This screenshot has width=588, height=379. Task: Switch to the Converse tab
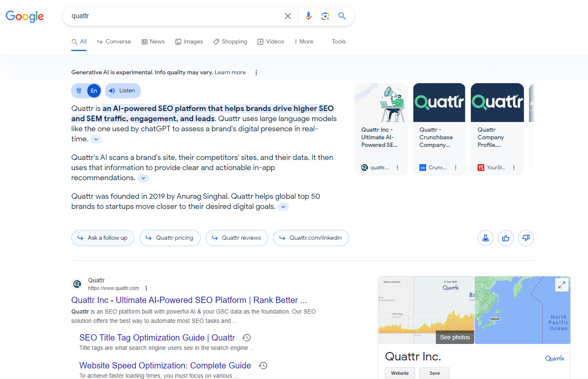[x=114, y=41]
